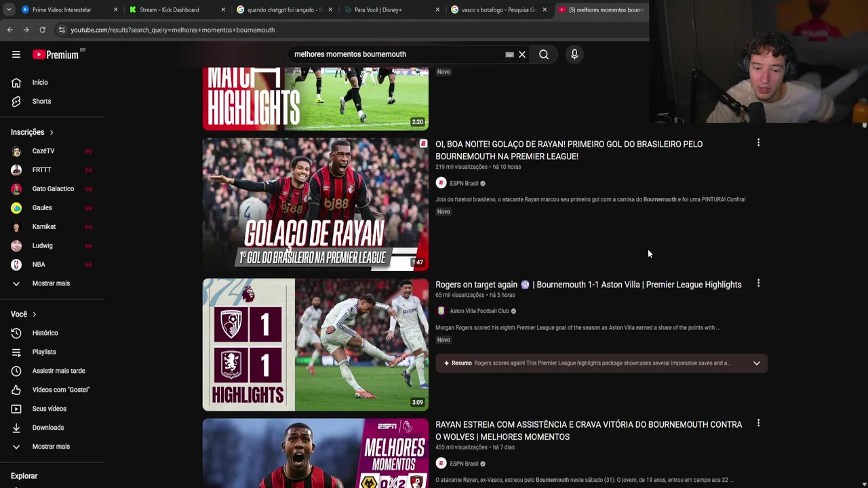Open options menu for Golaço de Rayan video
The width and height of the screenshot is (868, 488).
758,143
